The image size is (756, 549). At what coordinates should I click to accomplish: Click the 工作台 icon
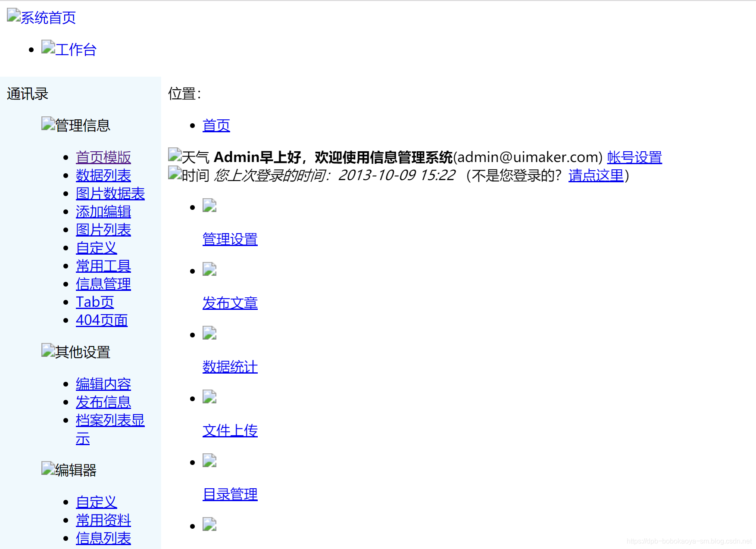pyautogui.click(x=47, y=47)
